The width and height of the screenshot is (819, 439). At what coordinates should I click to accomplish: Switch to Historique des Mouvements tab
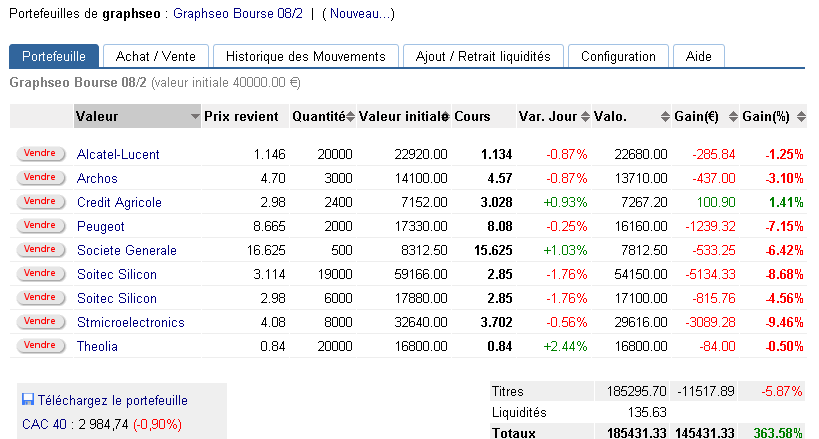305,57
